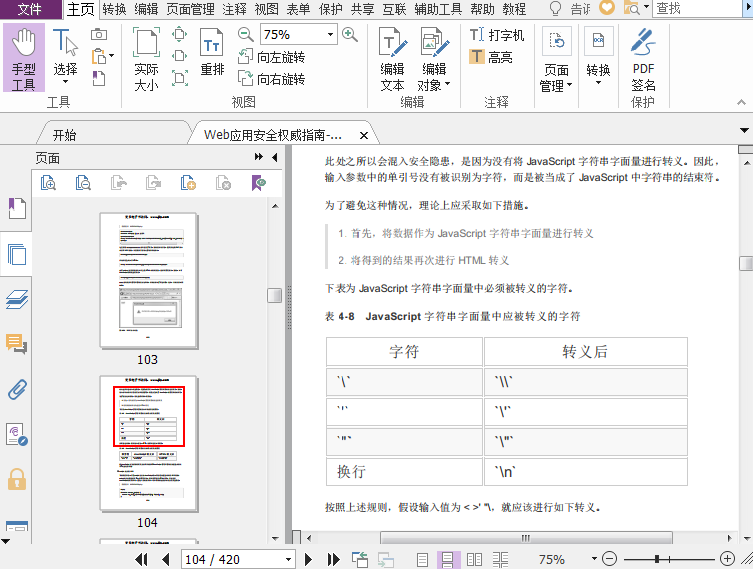Open the Layers sidebar panel
The width and height of the screenshot is (753, 569).
point(17,299)
